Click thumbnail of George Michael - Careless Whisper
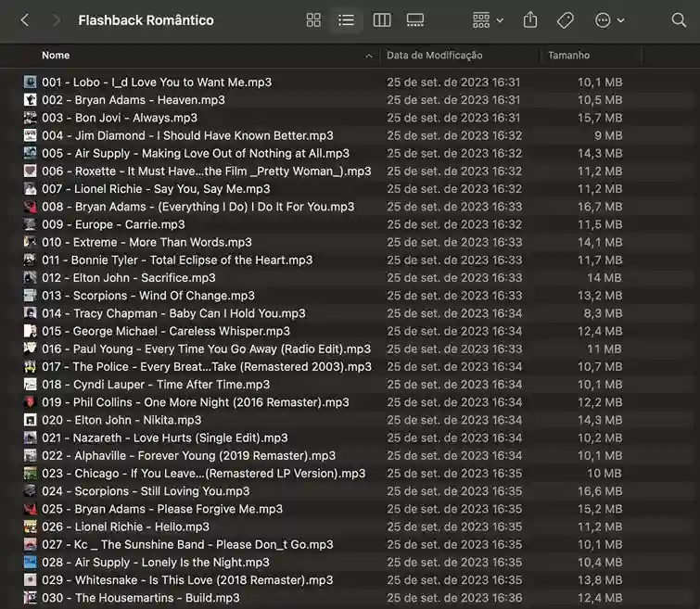700x609 pixels. point(31,331)
